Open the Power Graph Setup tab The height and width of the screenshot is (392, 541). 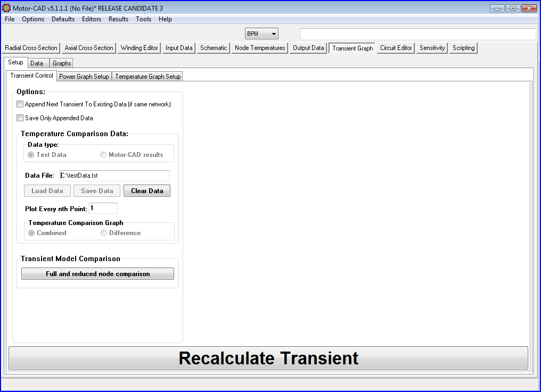84,77
